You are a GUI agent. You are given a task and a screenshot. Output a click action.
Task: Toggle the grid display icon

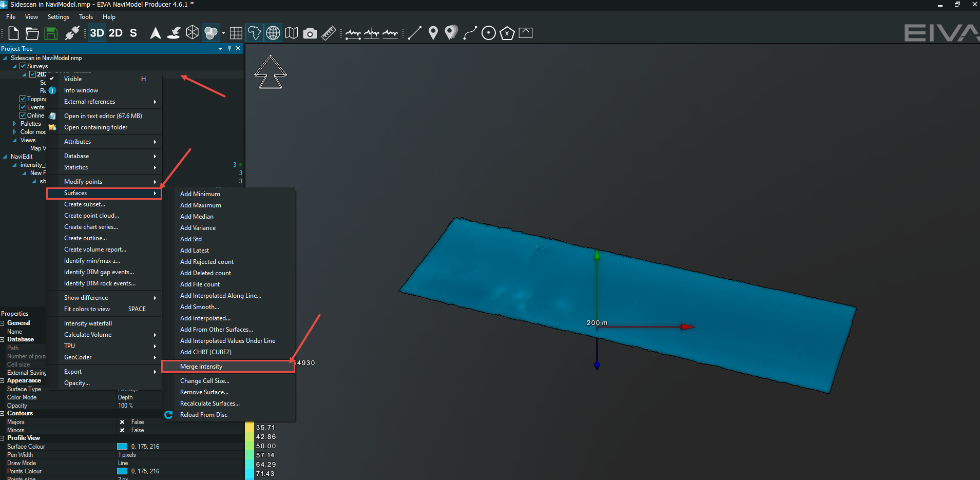pos(236,33)
